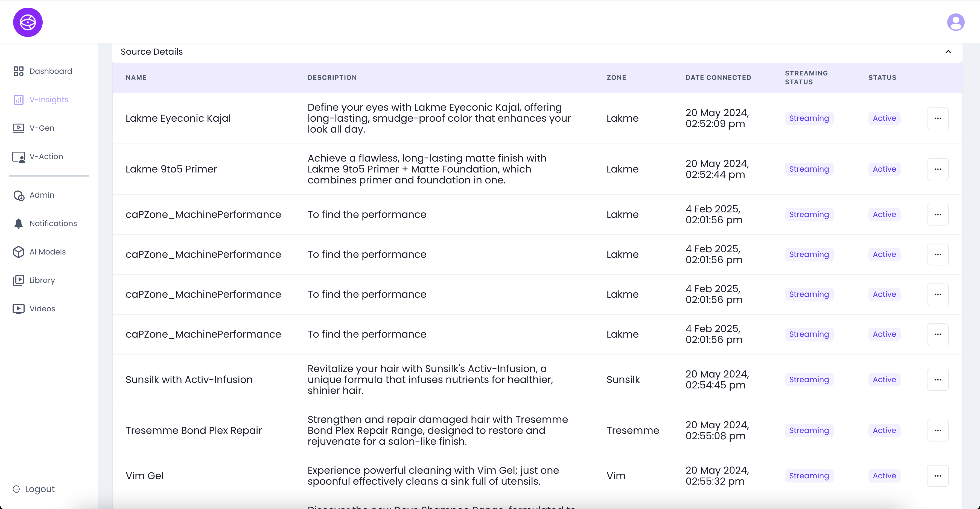Click Lakme 9to5 Primer description text
980x509 pixels.
(427, 169)
